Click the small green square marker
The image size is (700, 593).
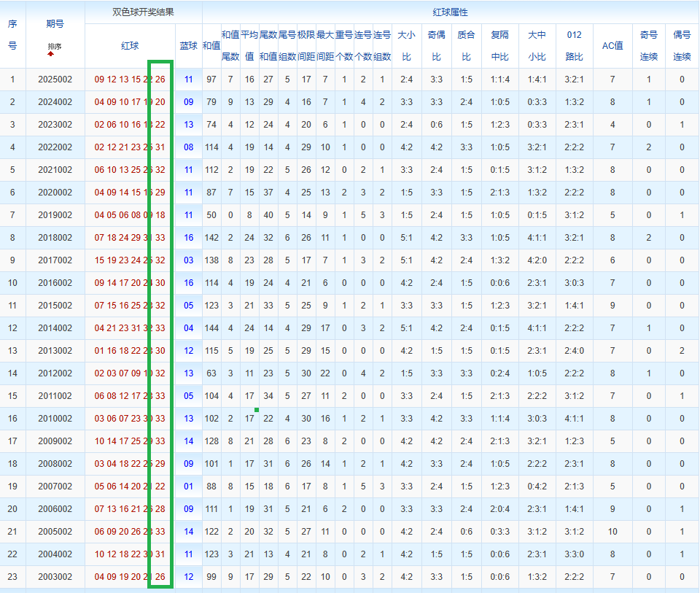(x=257, y=410)
